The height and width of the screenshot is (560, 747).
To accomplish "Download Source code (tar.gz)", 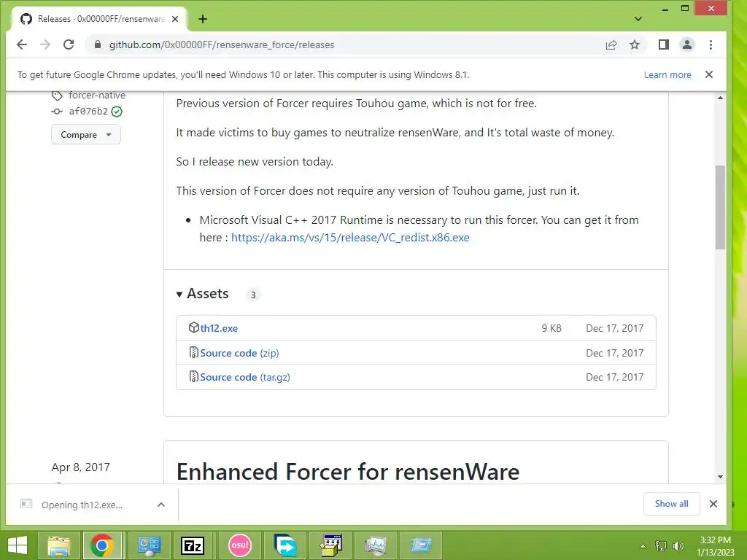I will (245, 377).
